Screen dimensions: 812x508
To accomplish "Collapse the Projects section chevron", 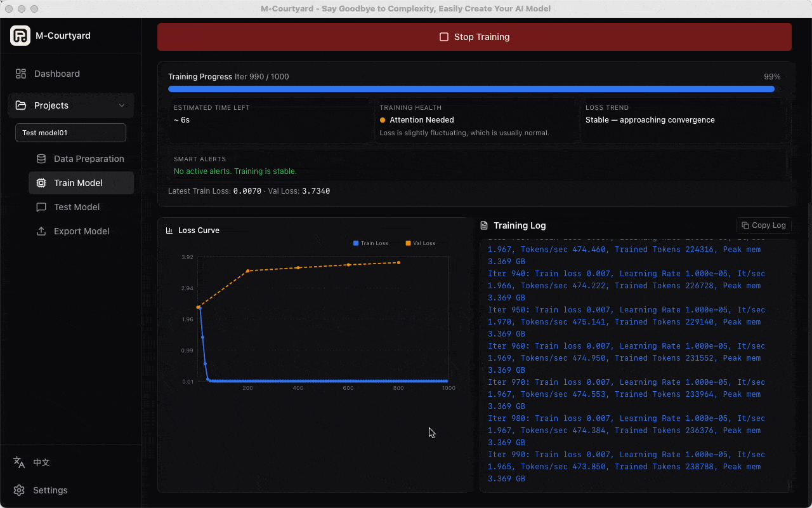I will [122, 105].
